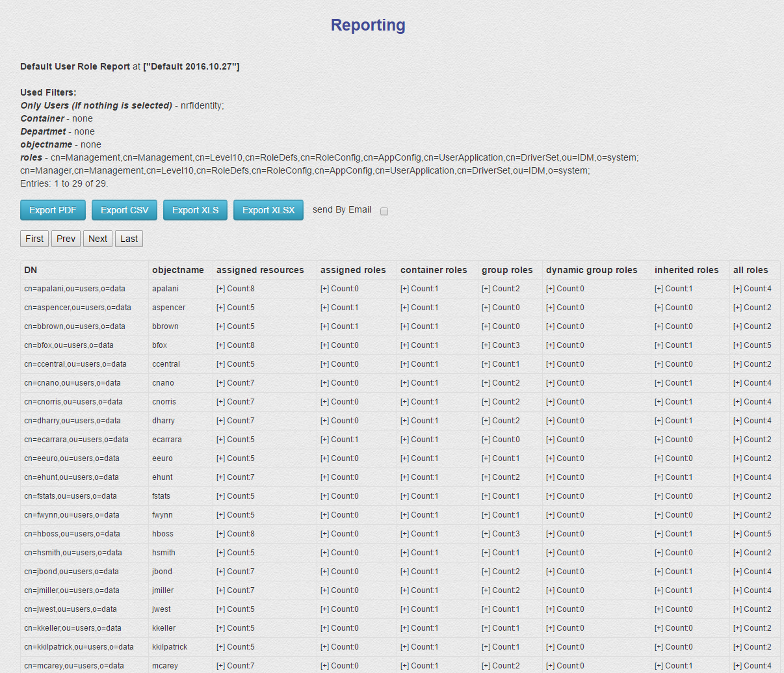Advance to the Next page

[98, 239]
